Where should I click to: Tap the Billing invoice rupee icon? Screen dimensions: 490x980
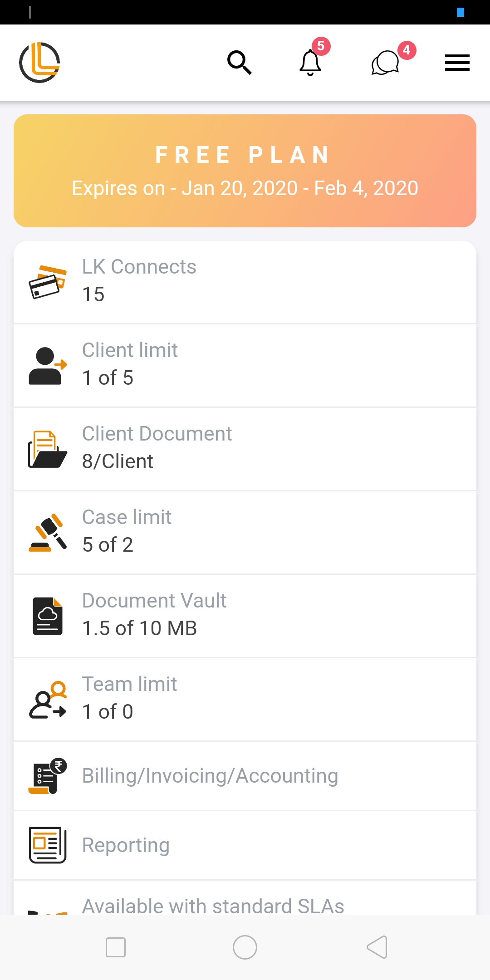(48, 776)
